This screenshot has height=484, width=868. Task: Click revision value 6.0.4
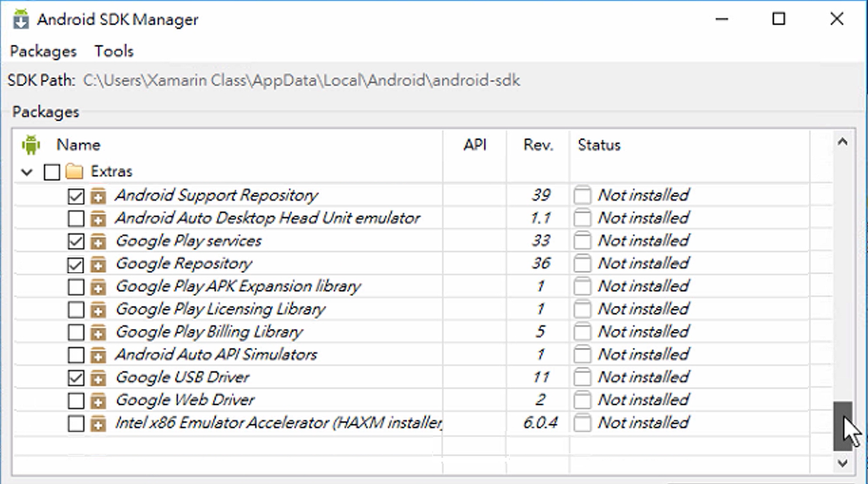(540, 423)
